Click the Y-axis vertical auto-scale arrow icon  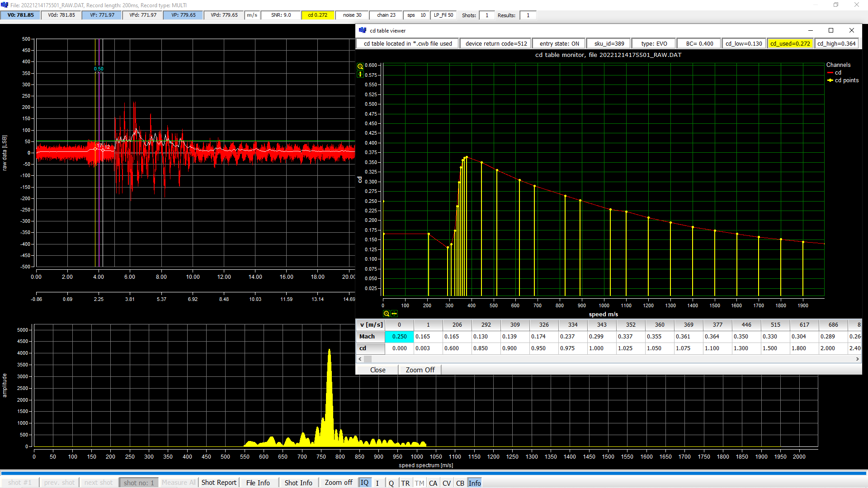(360, 74)
